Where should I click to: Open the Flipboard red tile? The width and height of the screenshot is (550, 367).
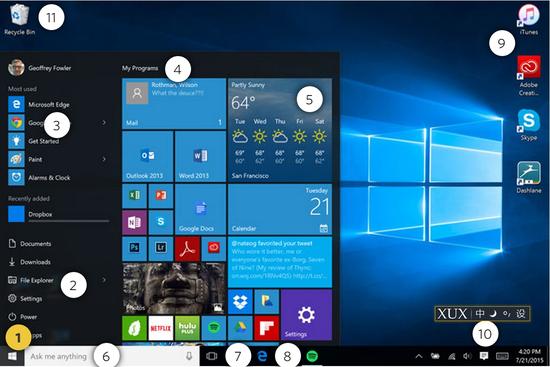click(x=267, y=328)
